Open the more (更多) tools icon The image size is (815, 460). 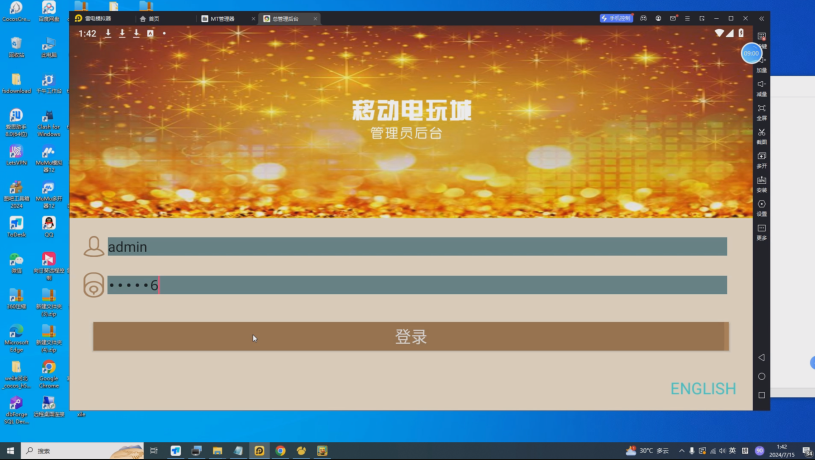pos(761,230)
